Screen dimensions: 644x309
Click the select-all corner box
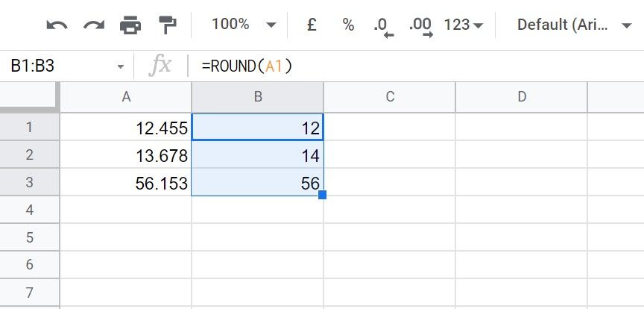pyautogui.click(x=29, y=97)
